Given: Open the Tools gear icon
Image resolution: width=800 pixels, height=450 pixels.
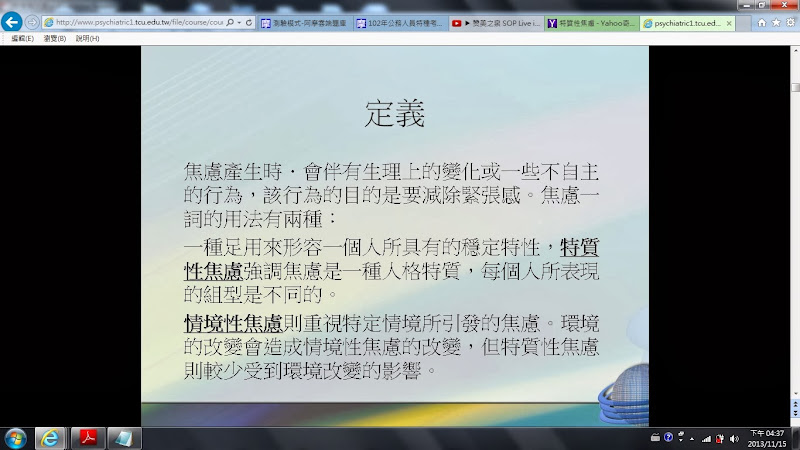Looking at the screenshot, I should 790,22.
